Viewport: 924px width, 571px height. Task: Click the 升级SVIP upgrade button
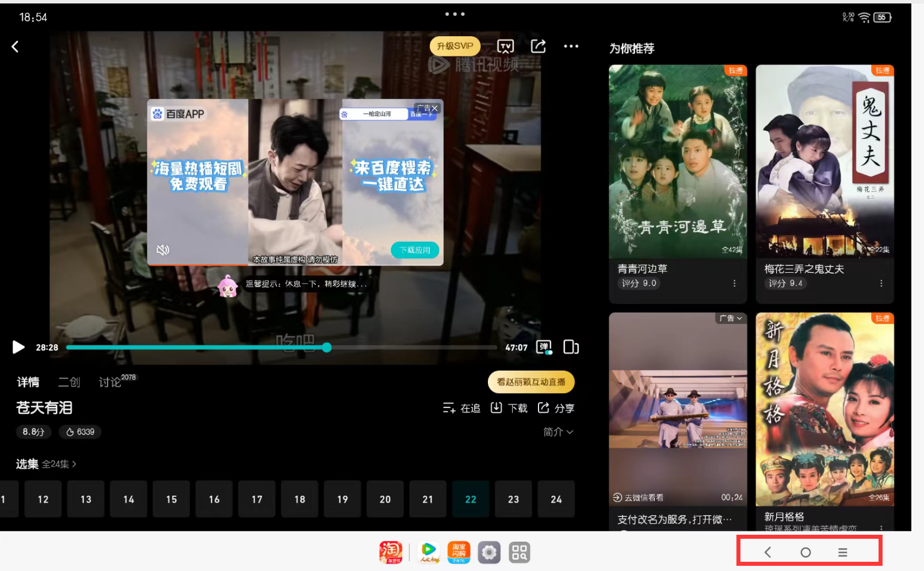coord(455,46)
